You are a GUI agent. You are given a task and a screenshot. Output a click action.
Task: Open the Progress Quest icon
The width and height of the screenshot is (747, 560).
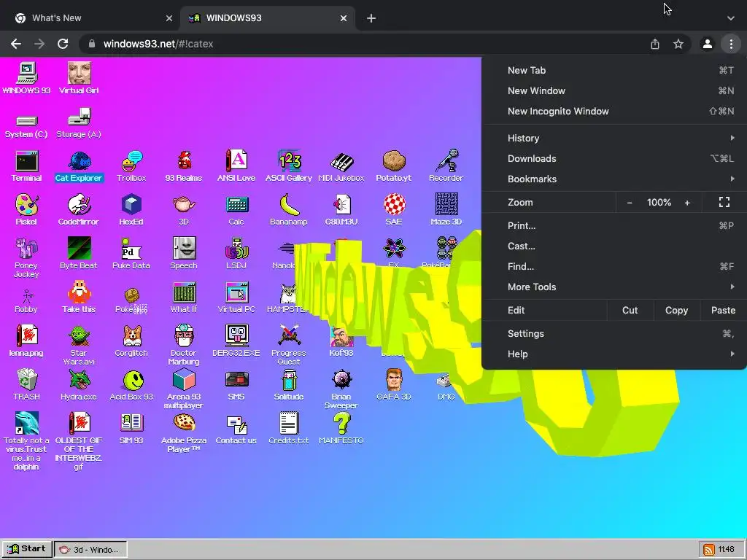click(289, 345)
